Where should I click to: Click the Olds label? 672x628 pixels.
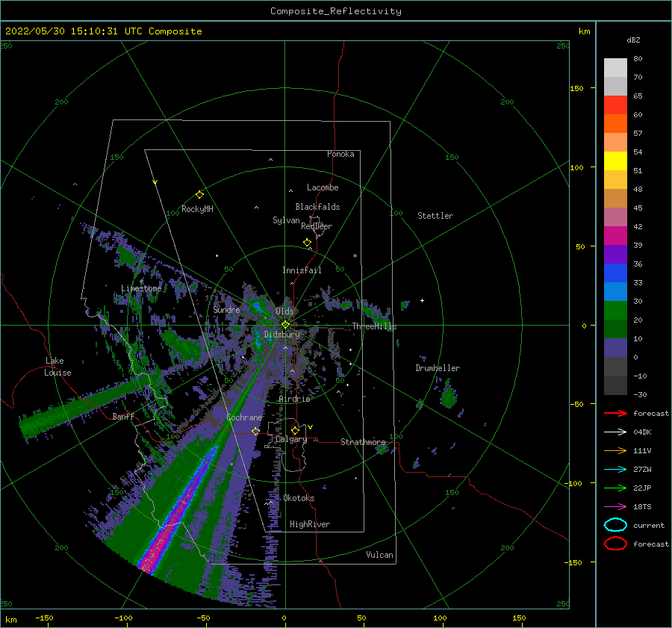point(285,311)
